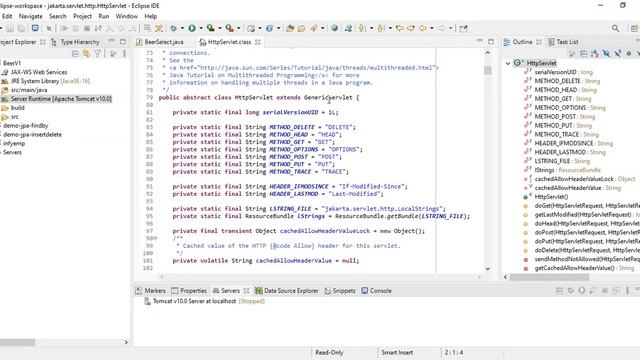Open the Console tab
Viewport: 640px width, 360px height.
[376, 291]
